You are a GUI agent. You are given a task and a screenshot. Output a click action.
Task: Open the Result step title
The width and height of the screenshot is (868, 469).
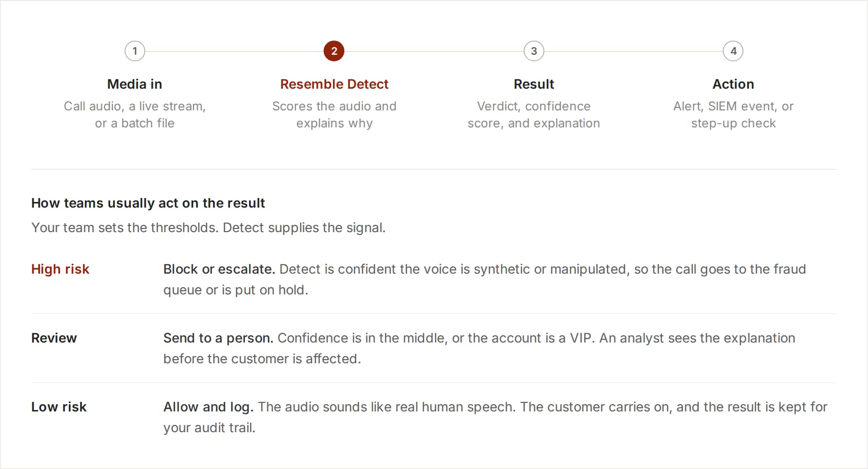point(534,84)
